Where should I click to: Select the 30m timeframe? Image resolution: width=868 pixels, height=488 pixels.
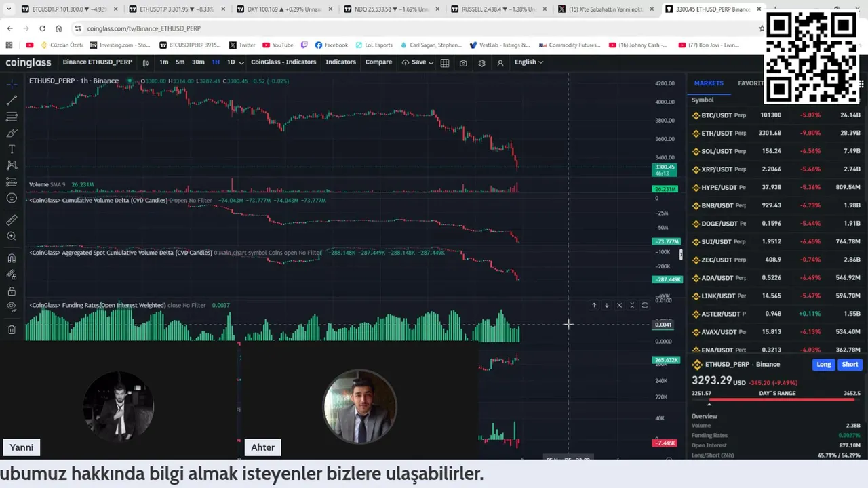[198, 62]
